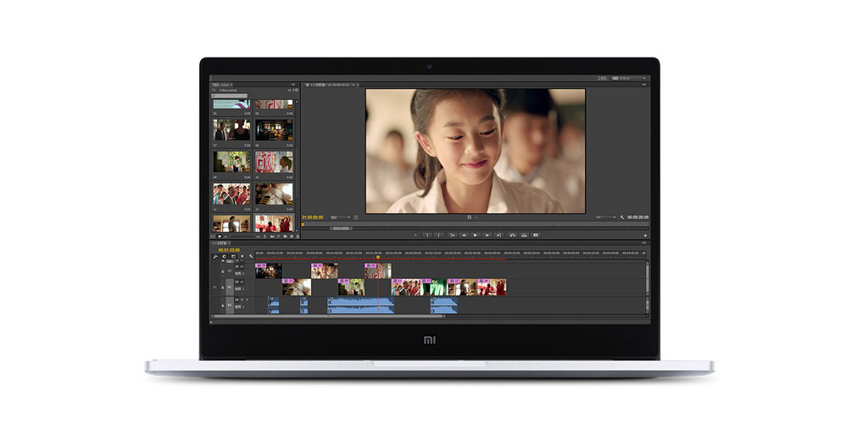The width and height of the screenshot is (868, 430).
Task: Step back one frame in monitor
Action: tap(464, 235)
